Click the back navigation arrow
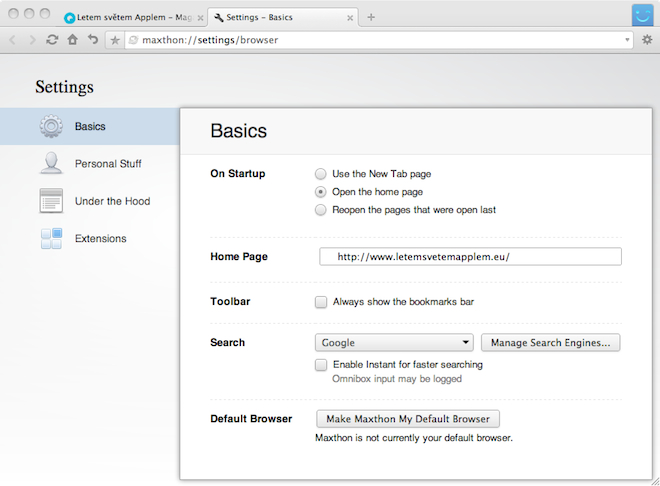Viewport: 660px width, 486px height. 13,40
